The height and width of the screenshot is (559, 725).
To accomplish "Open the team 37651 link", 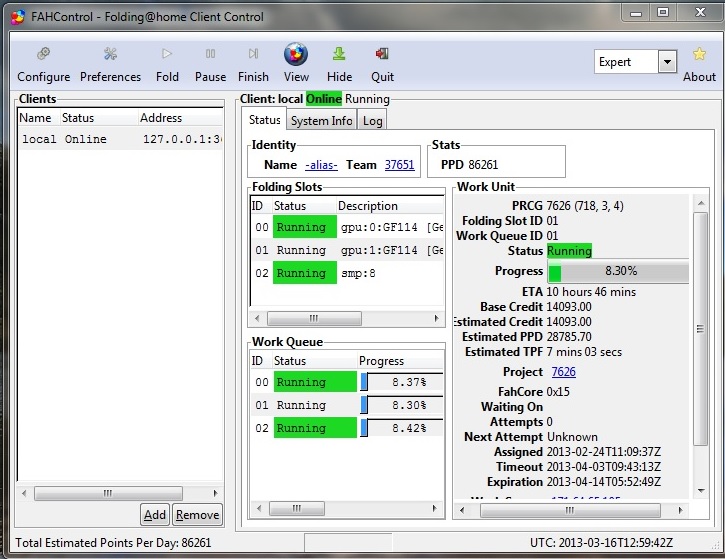I will coord(399,165).
